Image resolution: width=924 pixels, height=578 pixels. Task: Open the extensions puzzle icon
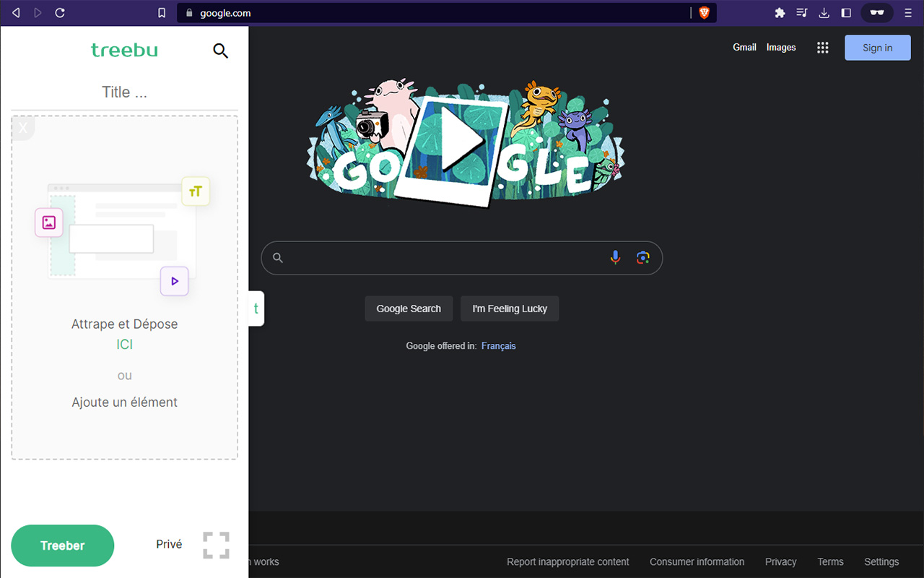[x=780, y=13]
